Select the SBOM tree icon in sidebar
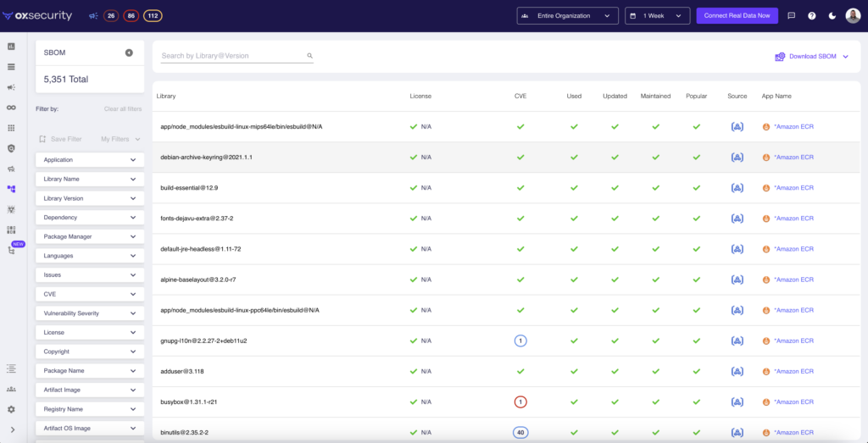The width and height of the screenshot is (868, 443). click(11, 189)
